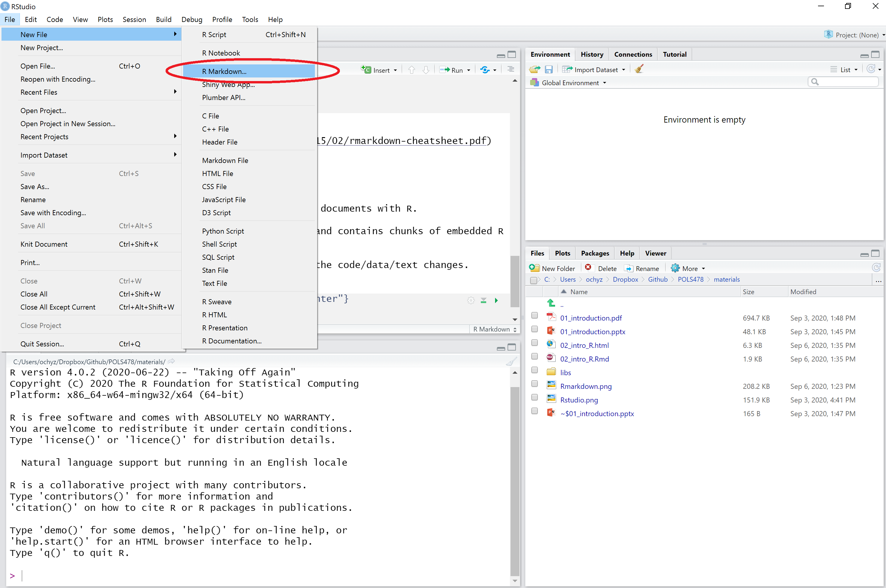
Task: Check the box for 02_intro_R.html
Action: tap(535, 342)
